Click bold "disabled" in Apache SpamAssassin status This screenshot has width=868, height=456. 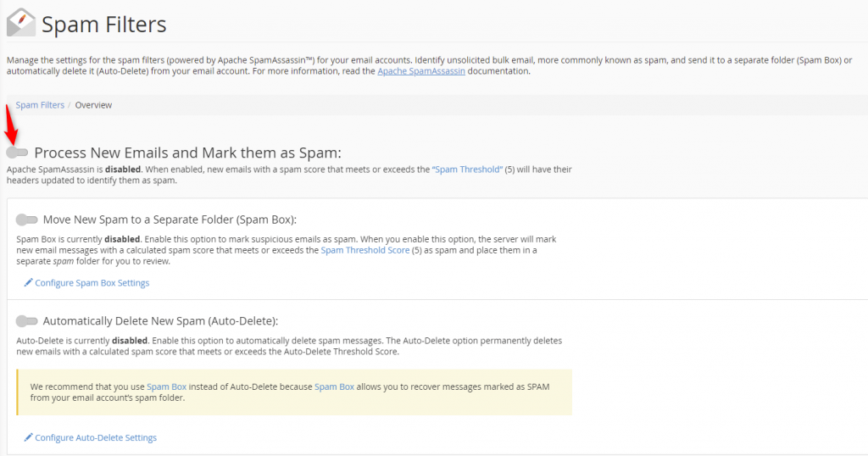[x=123, y=170]
